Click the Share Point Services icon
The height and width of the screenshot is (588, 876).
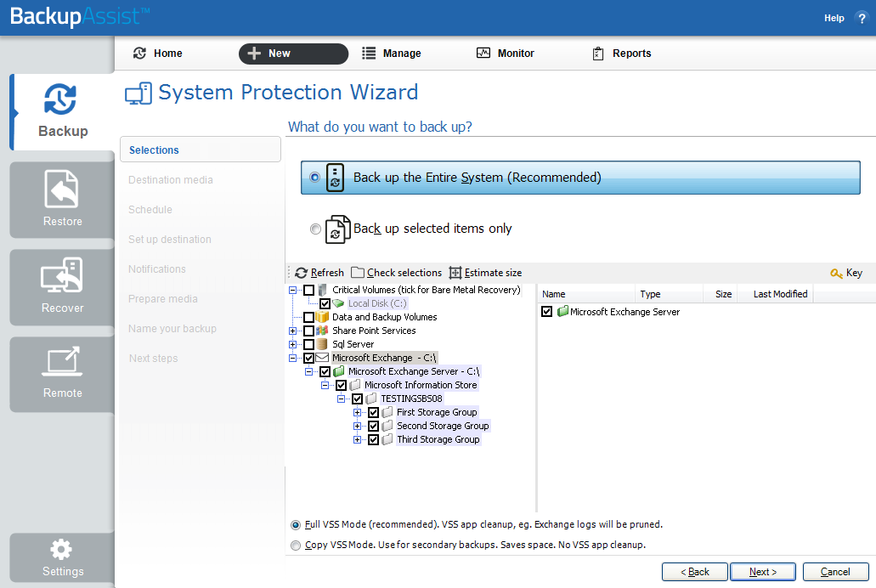point(322,331)
